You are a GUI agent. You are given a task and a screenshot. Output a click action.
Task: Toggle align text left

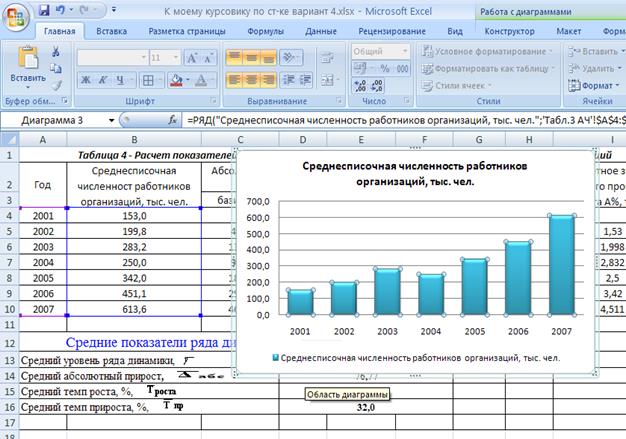234,80
